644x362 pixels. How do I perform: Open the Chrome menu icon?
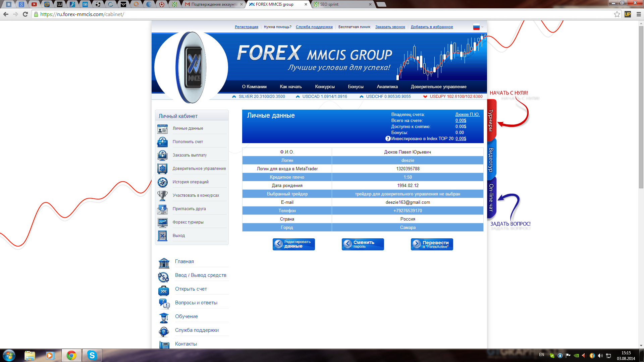click(639, 14)
